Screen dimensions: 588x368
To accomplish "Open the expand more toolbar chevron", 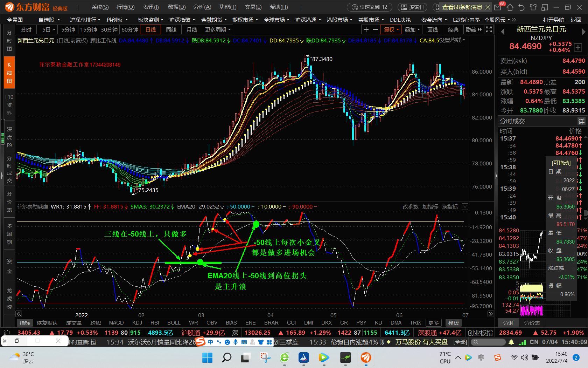I will coord(513,20).
